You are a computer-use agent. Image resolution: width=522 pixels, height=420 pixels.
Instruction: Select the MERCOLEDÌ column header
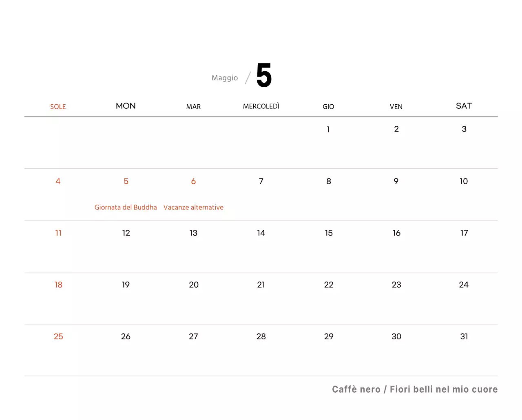261,106
